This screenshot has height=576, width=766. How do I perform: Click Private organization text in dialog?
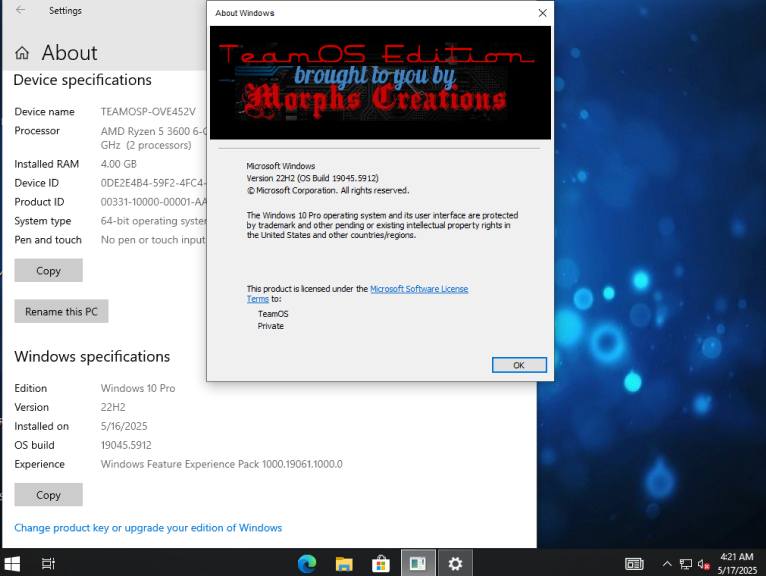[271, 326]
